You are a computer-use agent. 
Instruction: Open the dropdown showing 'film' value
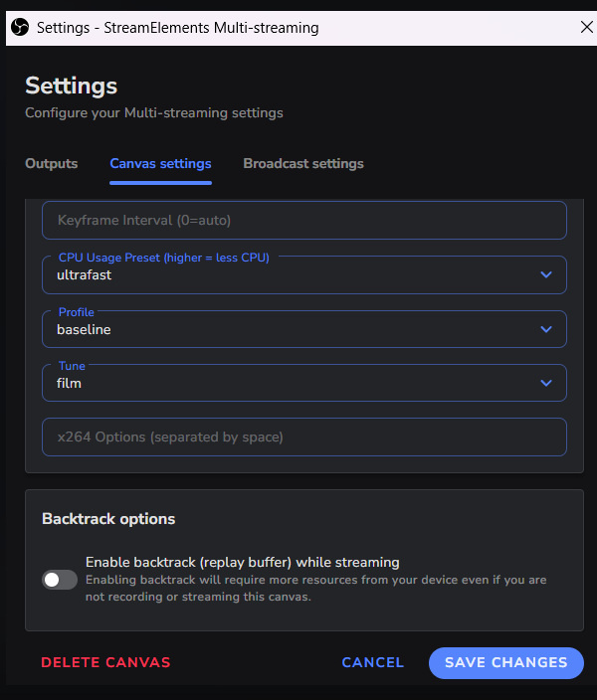(289, 383)
